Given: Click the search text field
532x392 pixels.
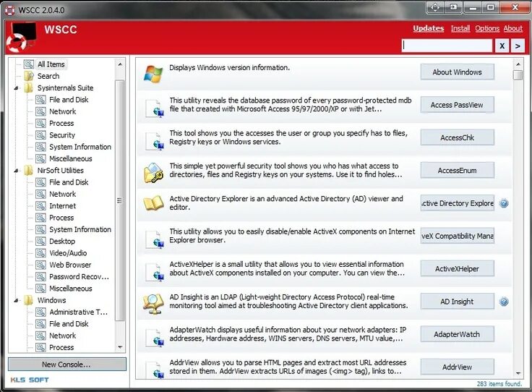Looking at the screenshot, I should [447, 46].
